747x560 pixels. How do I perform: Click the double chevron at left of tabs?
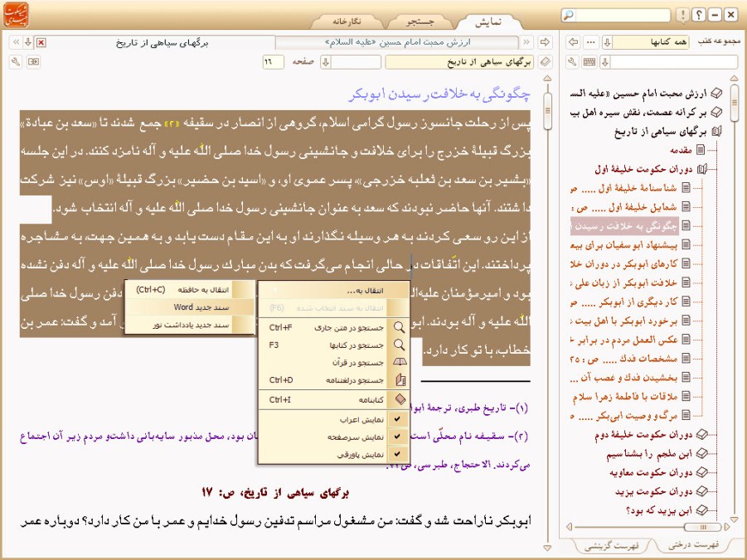(16, 42)
